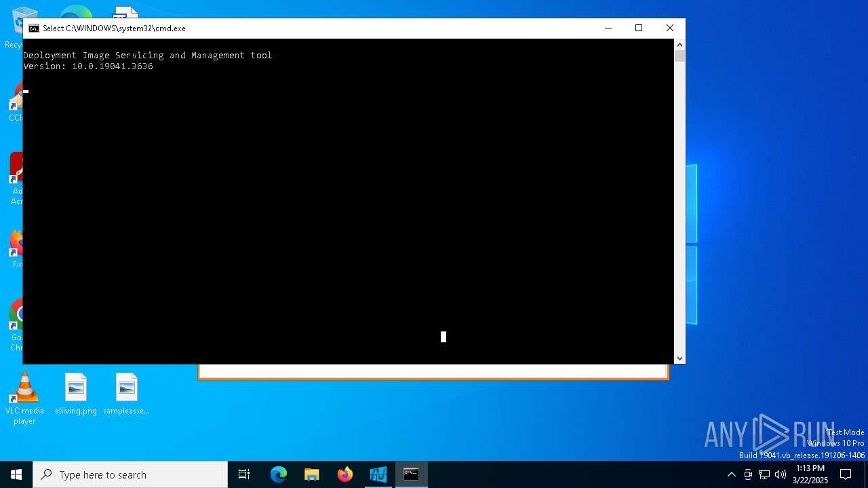Open the cmd.exe window system menu icon
This screenshot has width=868, height=488.
coord(34,28)
